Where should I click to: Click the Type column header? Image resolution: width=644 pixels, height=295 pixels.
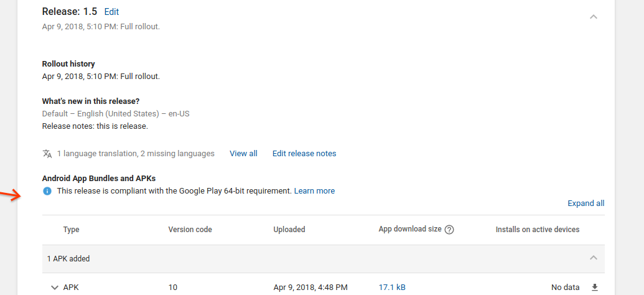pyautogui.click(x=72, y=230)
